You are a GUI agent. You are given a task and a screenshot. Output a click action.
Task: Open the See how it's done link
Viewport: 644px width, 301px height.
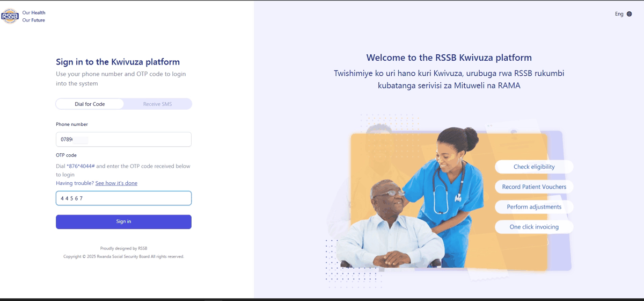click(116, 183)
